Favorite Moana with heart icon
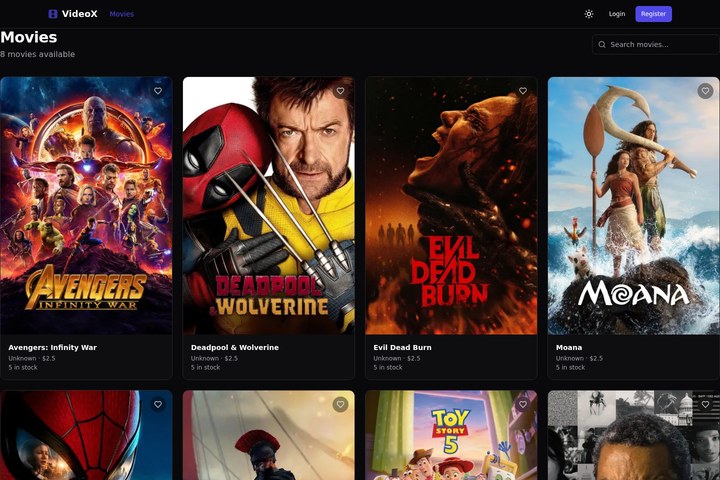The height and width of the screenshot is (480, 720). click(705, 91)
